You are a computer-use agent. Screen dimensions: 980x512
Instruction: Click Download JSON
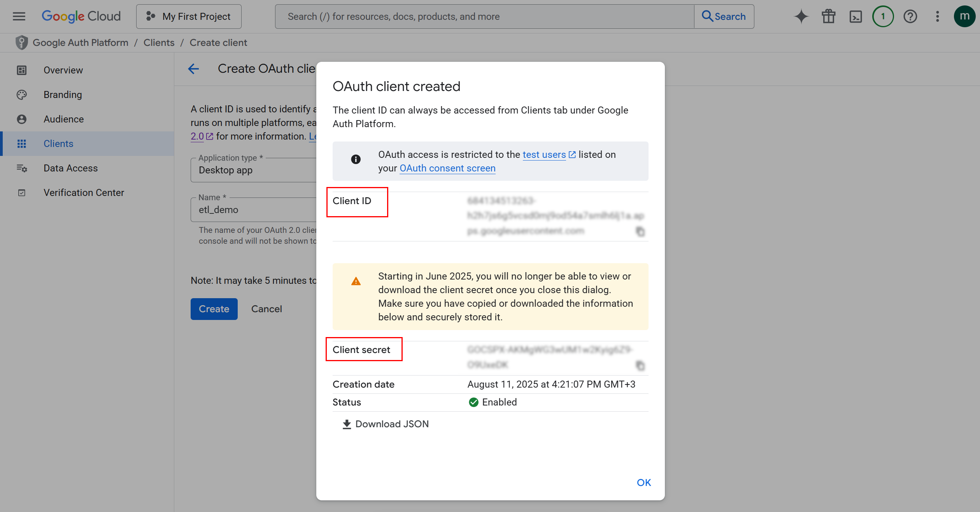(385, 424)
